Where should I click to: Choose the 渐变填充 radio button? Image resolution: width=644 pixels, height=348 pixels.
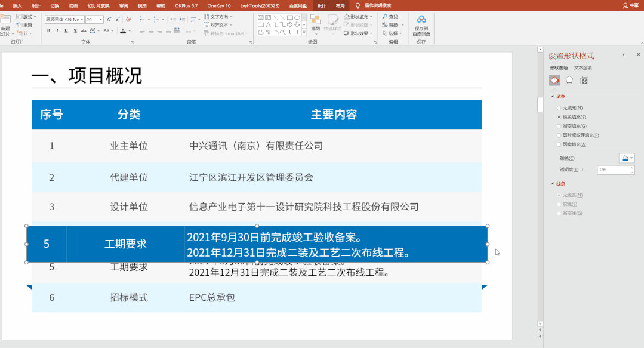click(x=559, y=126)
